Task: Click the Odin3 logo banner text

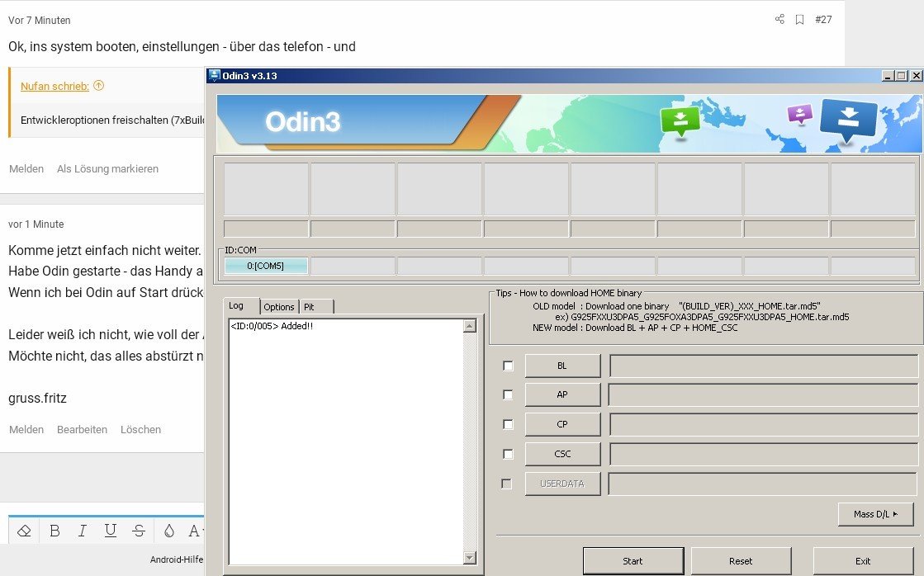Action: (x=302, y=122)
